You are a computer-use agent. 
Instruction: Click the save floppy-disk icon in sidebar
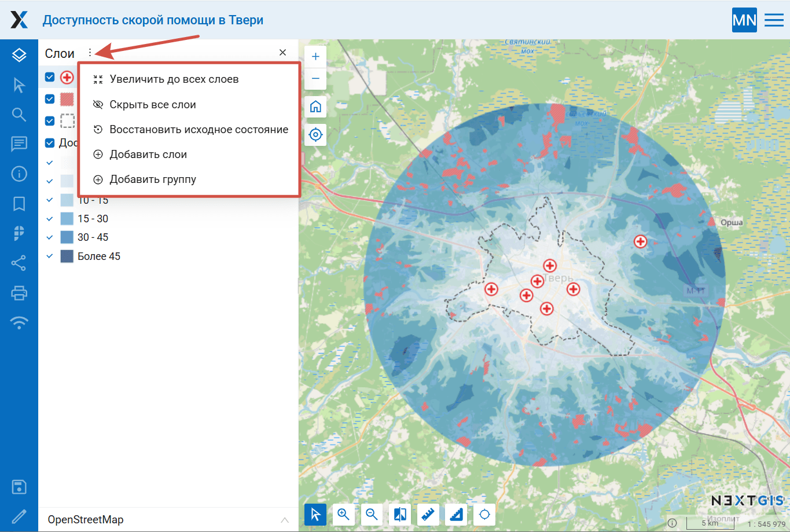coord(19,487)
